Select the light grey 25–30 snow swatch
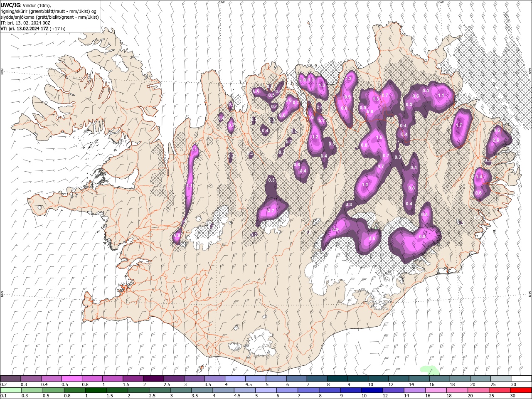The image size is (532, 399). pyautogui.click(x=500, y=379)
